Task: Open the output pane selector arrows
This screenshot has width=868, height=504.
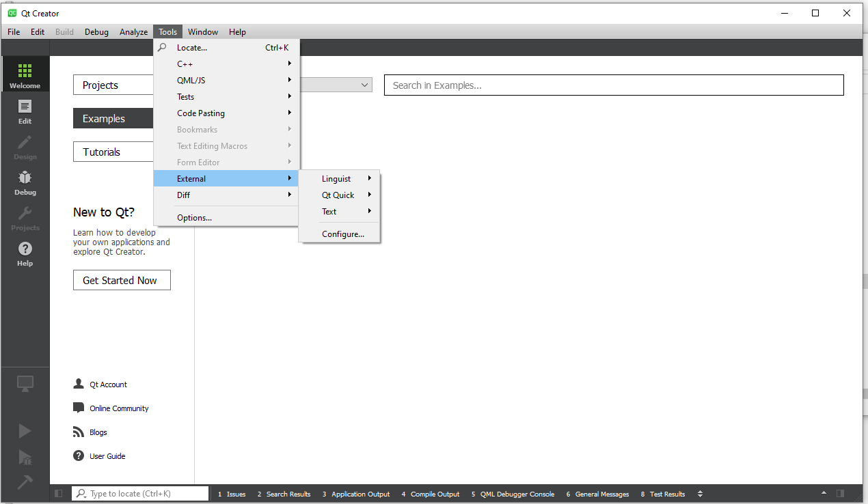Action: 700,494
